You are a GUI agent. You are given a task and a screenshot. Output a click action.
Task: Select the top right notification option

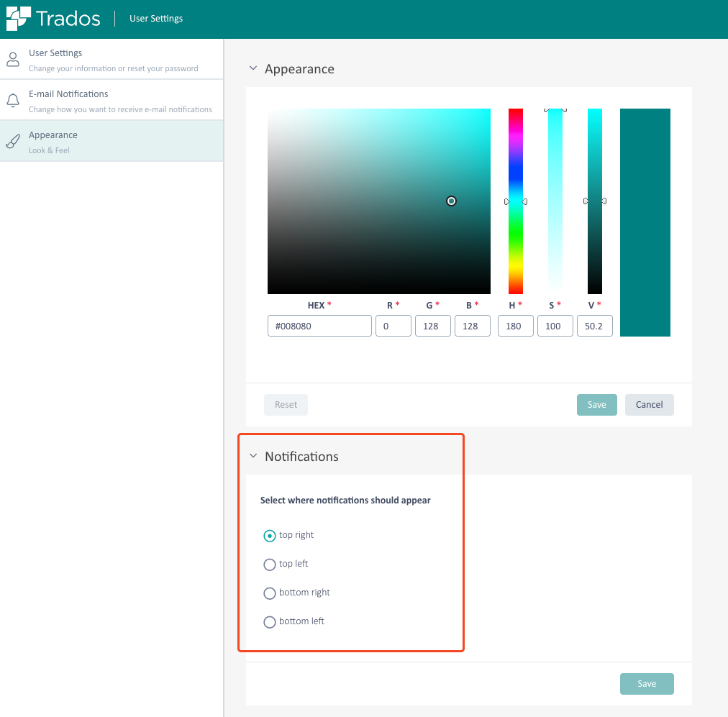(x=270, y=536)
